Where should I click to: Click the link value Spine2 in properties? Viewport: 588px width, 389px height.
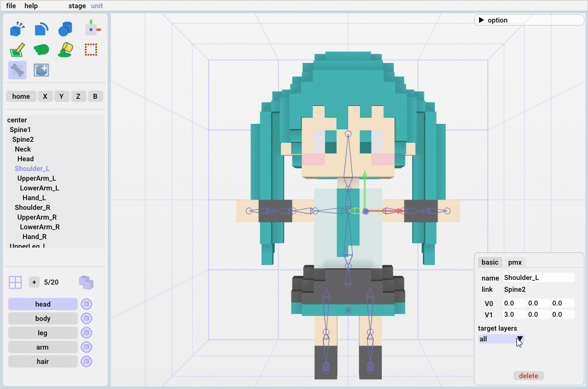(x=515, y=290)
